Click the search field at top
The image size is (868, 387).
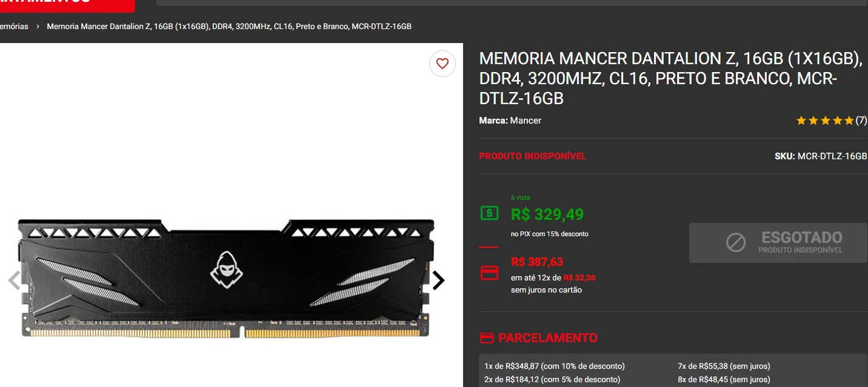[x=512, y=3]
